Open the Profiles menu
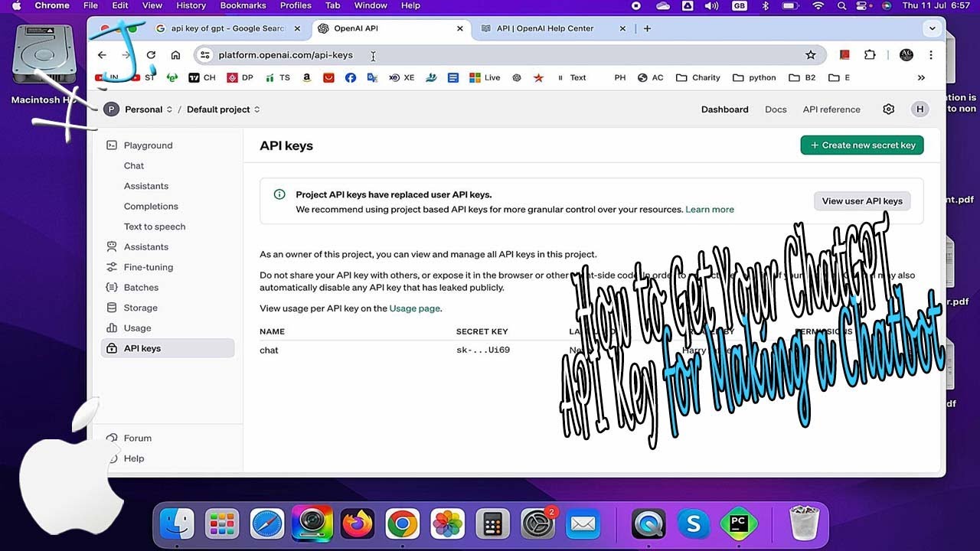980x551 pixels. (296, 5)
